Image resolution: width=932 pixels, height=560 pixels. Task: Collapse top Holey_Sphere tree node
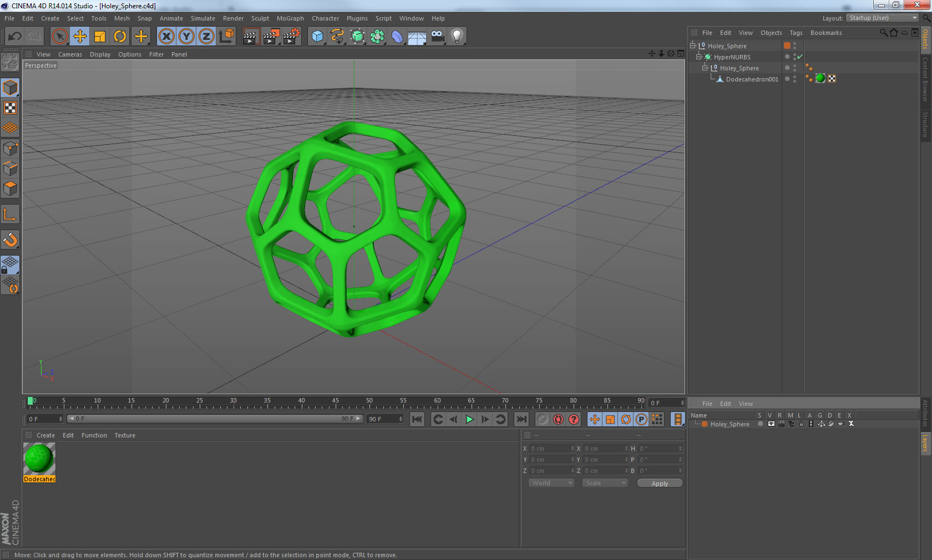tap(692, 45)
